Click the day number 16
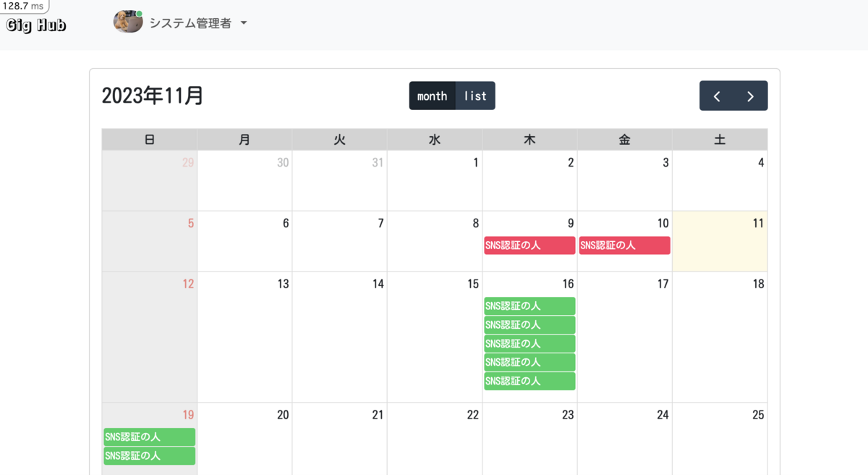 coord(568,284)
